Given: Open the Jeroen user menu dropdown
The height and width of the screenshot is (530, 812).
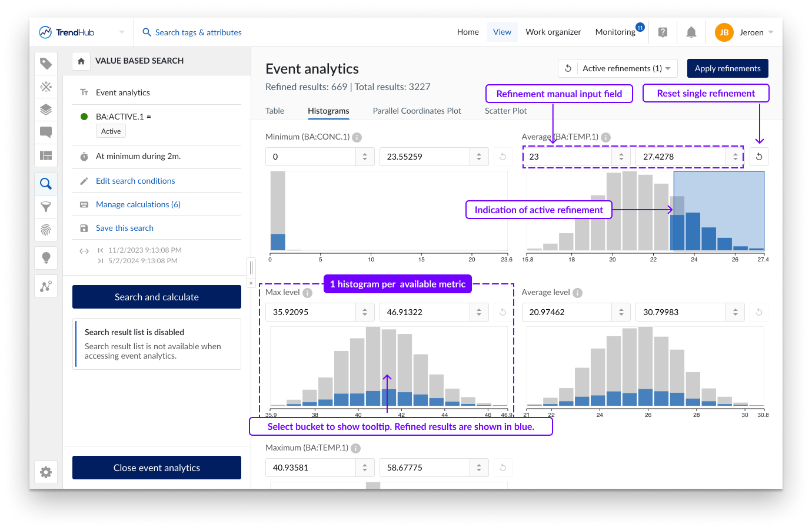Looking at the screenshot, I should pyautogui.click(x=771, y=32).
